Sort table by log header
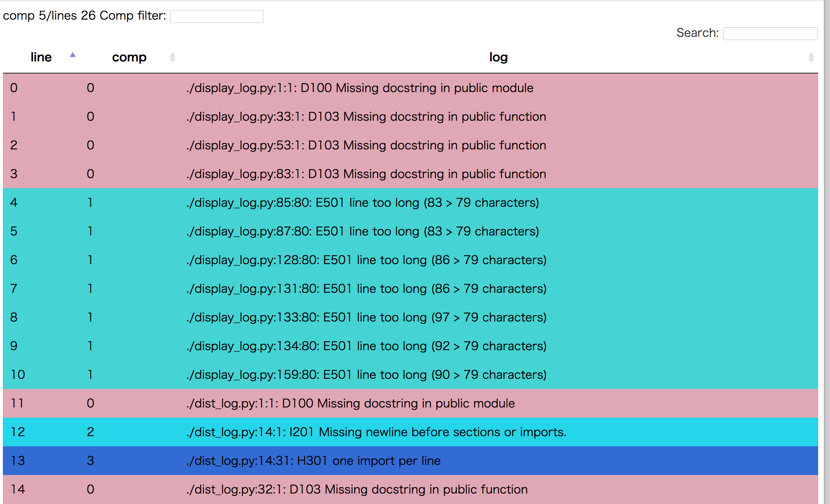 point(498,57)
